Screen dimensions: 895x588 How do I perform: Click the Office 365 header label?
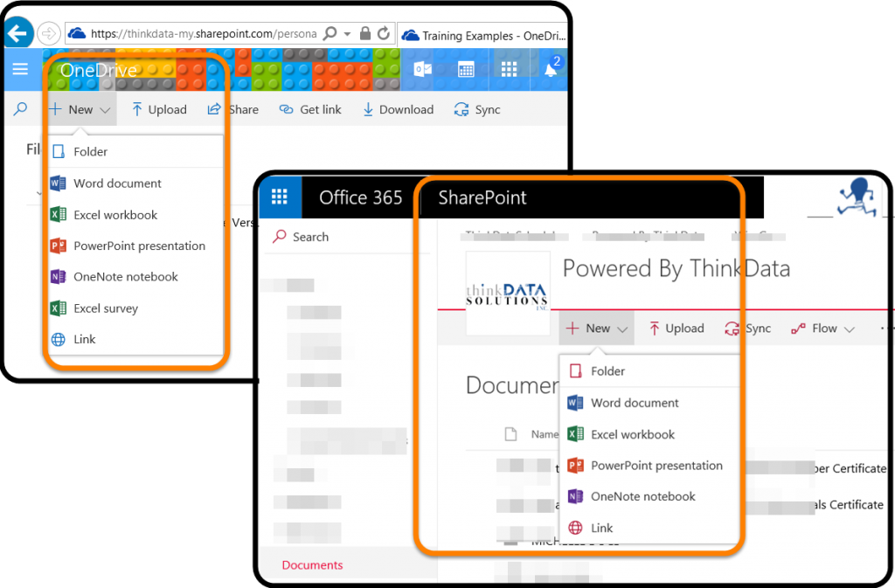click(361, 197)
